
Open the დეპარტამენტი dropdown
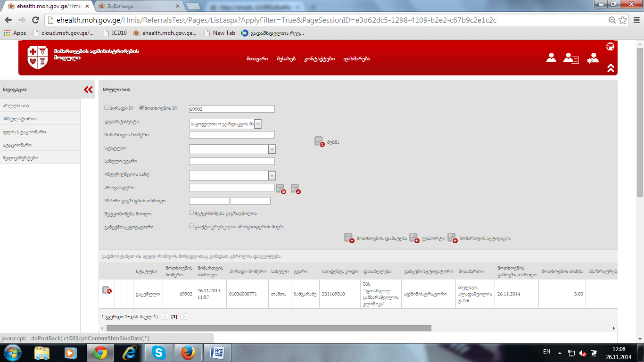click(257, 124)
